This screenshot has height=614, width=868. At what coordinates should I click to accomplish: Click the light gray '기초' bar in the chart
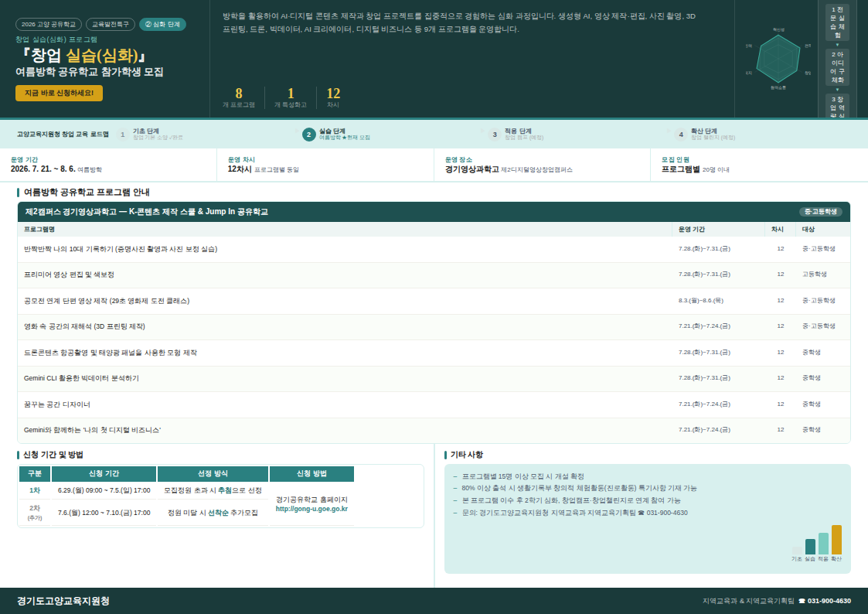point(797,551)
